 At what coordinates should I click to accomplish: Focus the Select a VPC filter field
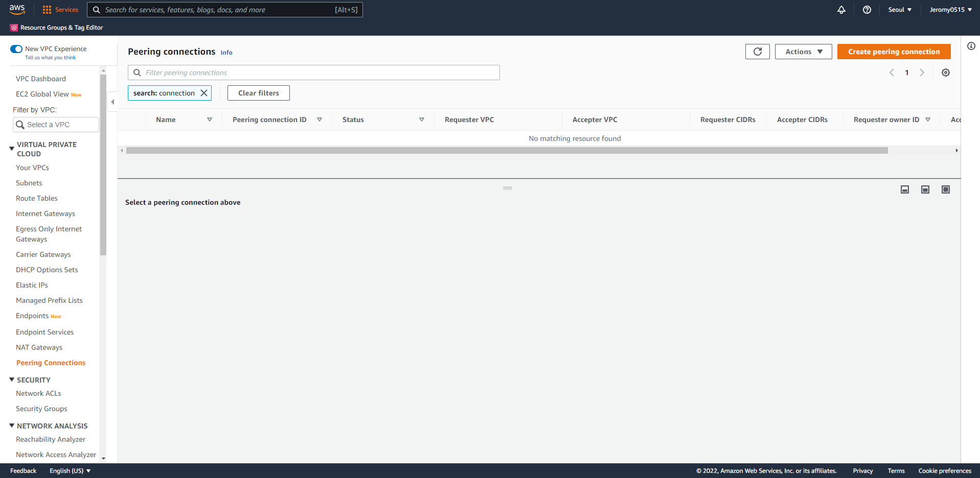(56, 125)
